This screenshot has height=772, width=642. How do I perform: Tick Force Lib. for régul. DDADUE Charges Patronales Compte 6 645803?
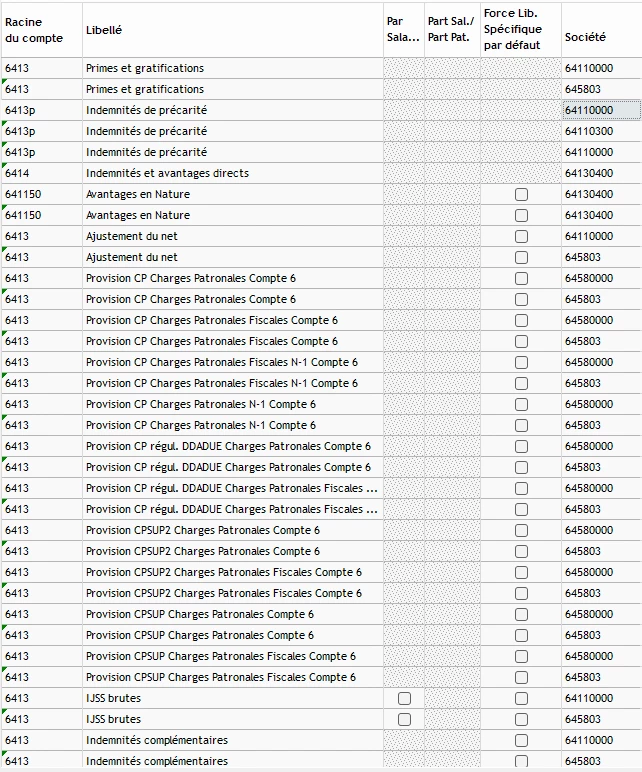pos(521,467)
